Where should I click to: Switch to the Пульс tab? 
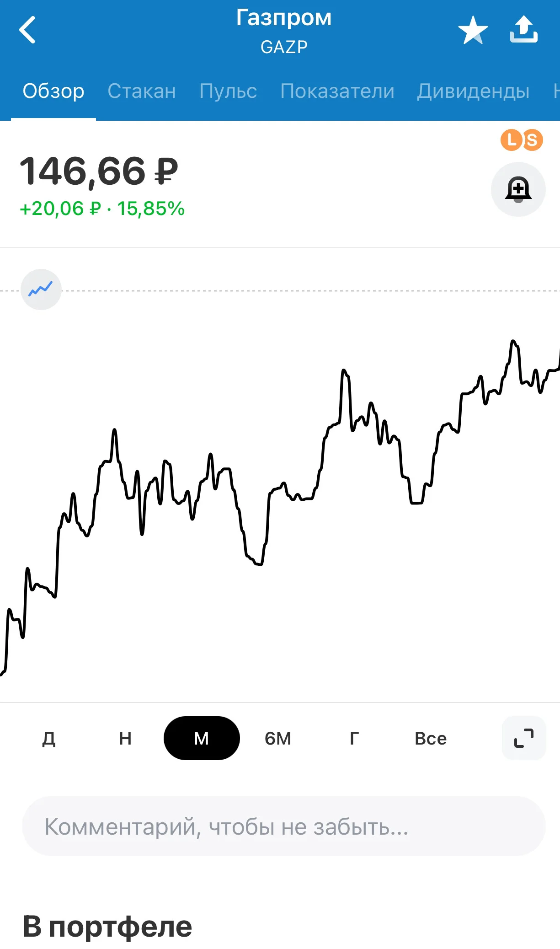pyautogui.click(x=228, y=91)
